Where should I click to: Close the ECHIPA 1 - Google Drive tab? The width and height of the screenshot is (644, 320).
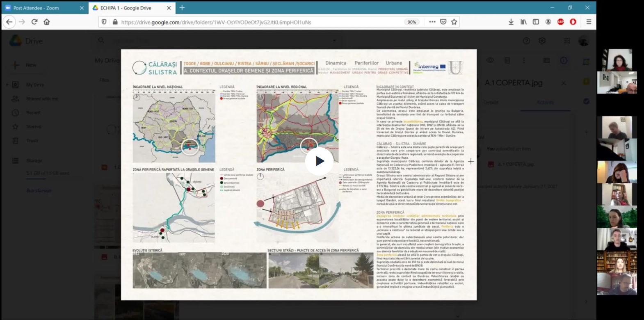(169, 8)
